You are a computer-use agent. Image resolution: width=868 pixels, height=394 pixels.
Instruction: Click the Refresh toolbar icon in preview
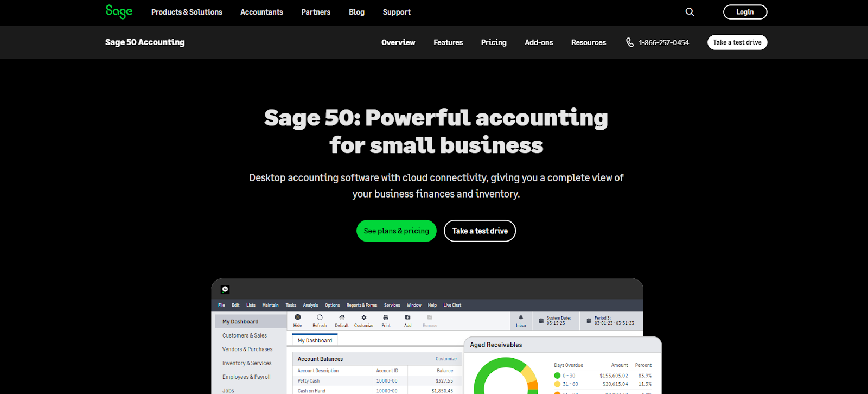pyautogui.click(x=320, y=317)
